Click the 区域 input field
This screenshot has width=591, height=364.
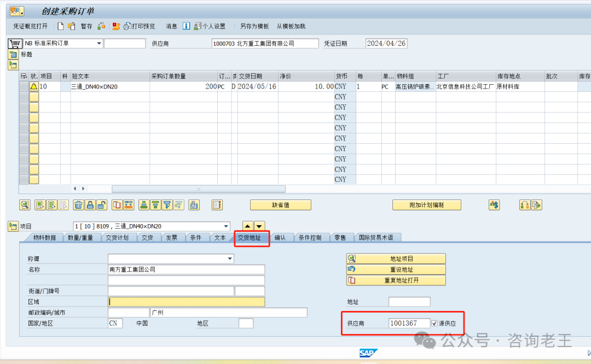point(187,302)
